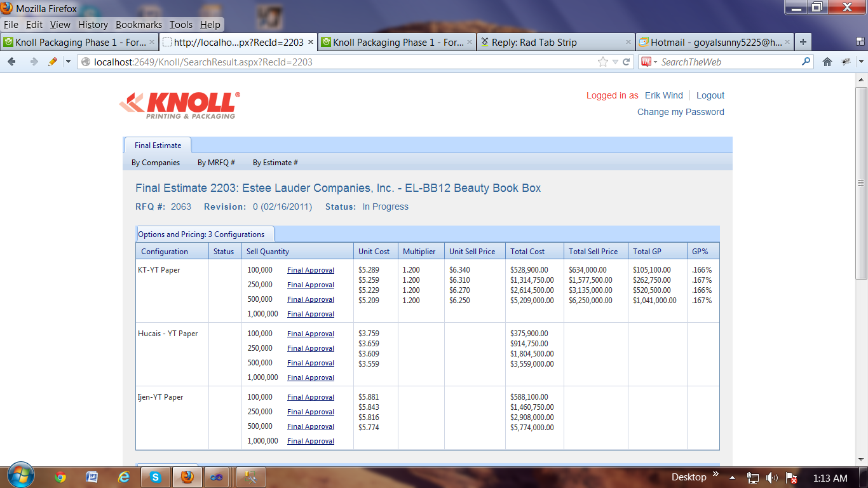Viewport: 868px width, 488px height.
Task: Click into the SearchTheWeb search field
Action: tap(729, 62)
